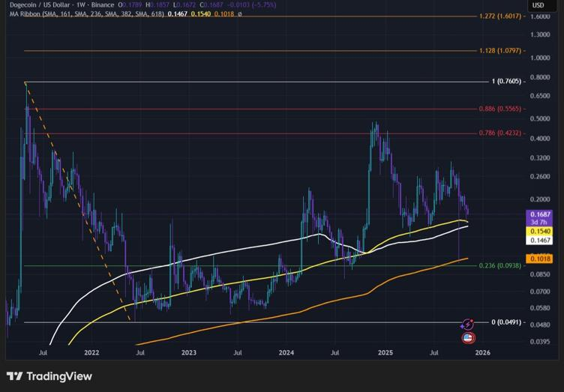Click the 2026 label on time axis
The image size is (564, 392).
tap(482, 351)
